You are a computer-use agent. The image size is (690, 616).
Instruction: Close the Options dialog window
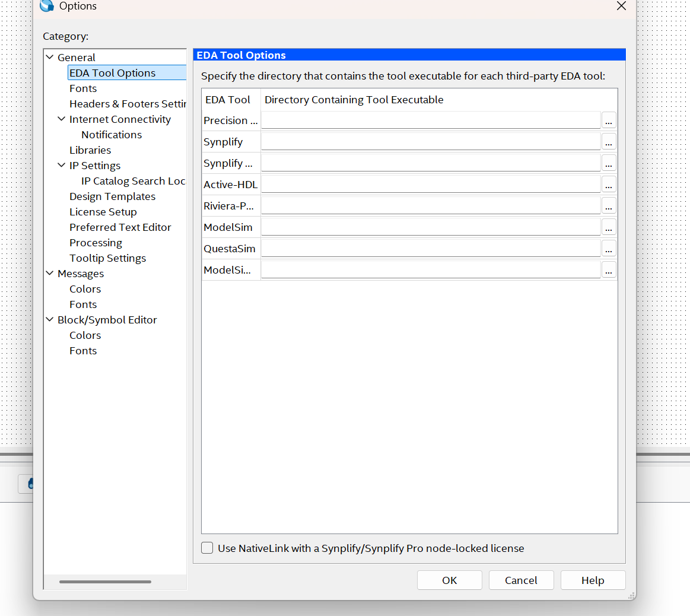tap(621, 6)
